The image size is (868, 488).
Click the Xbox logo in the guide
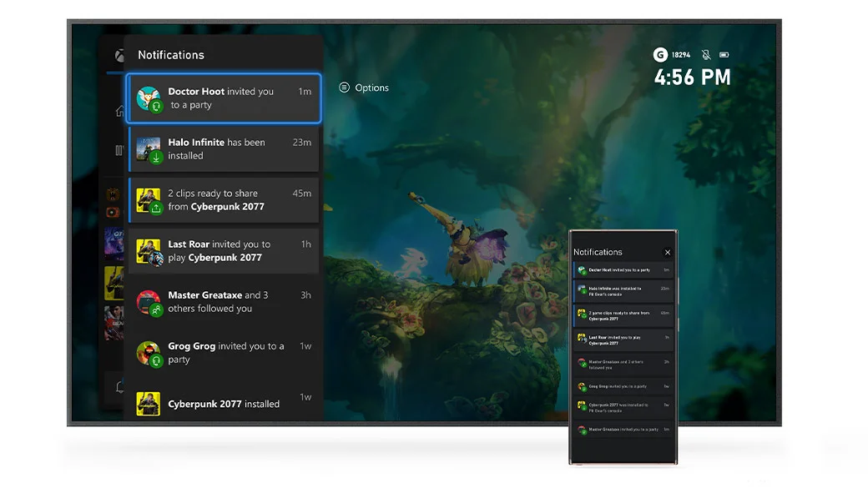[x=119, y=55]
